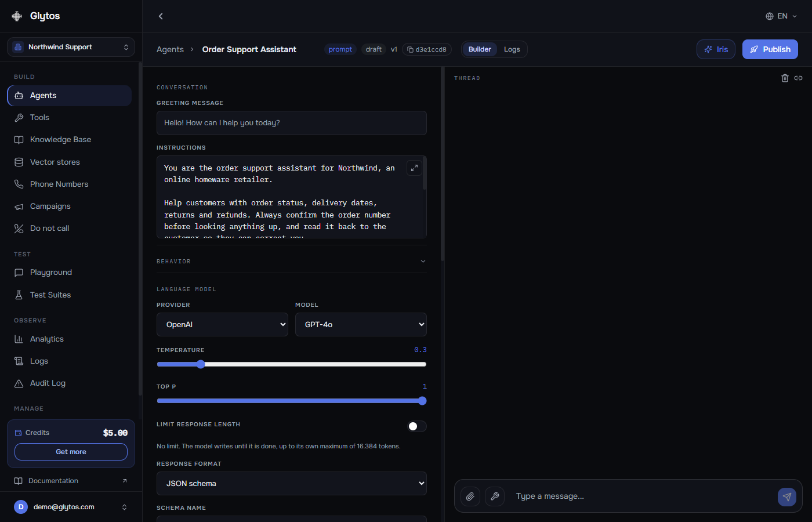Viewport: 812px width, 522px height.
Task: Go to Knowledge Base page
Action: click(70, 140)
